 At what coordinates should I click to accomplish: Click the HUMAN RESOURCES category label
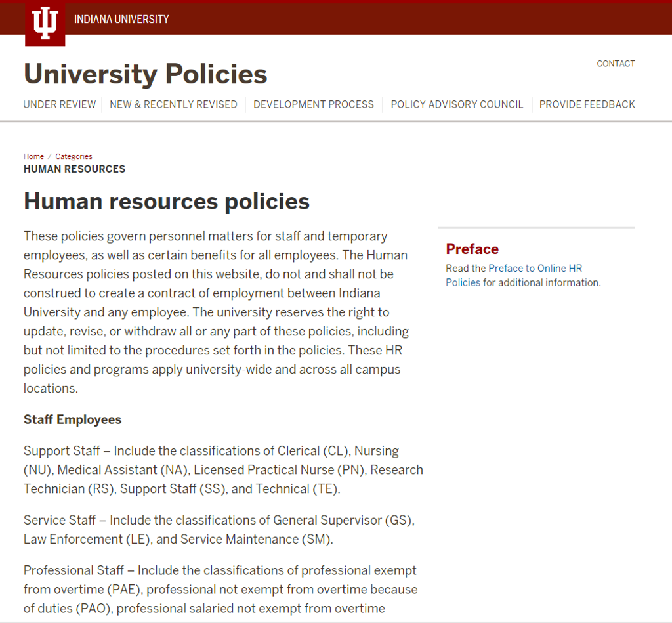(x=74, y=169)
